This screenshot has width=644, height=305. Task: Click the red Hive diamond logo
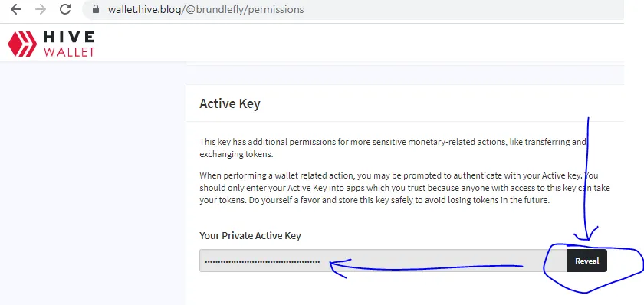click(x=22, y=44)
